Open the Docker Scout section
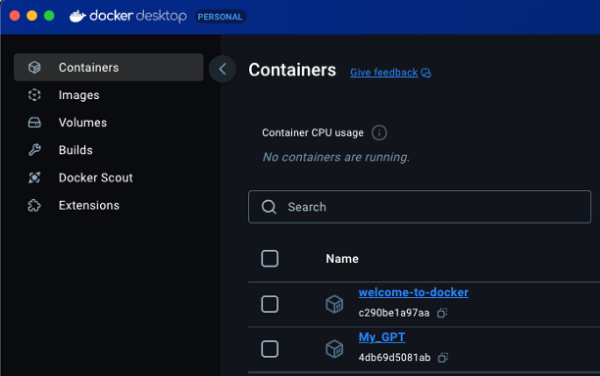The width and height of the screenshot is (600, 376). [x=109, y=177]
